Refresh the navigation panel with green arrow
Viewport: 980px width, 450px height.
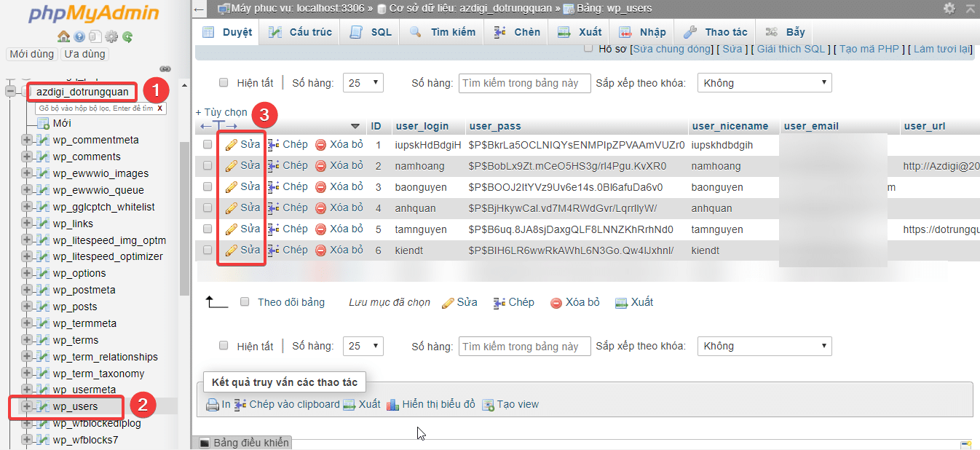(126, 36)
